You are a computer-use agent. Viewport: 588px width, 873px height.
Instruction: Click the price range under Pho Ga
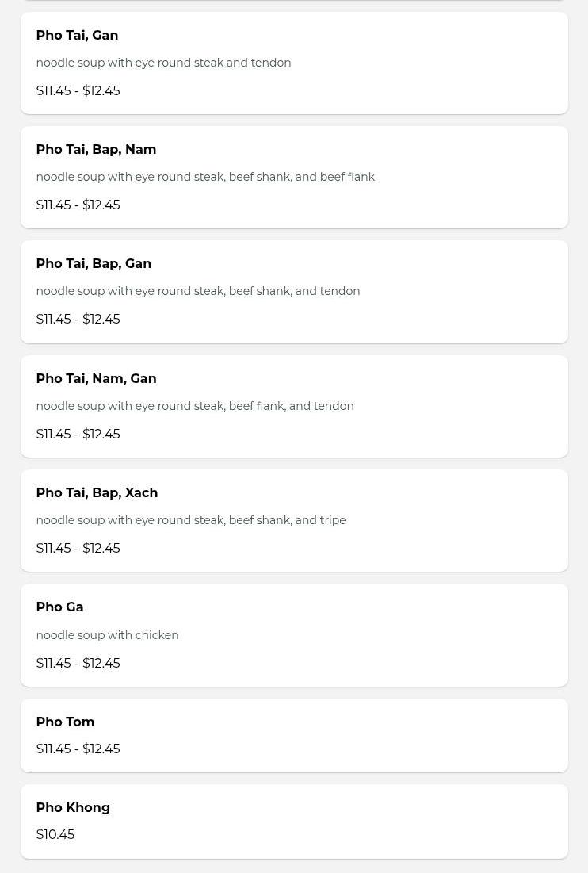pyautogui.click(x=78, y=663)
